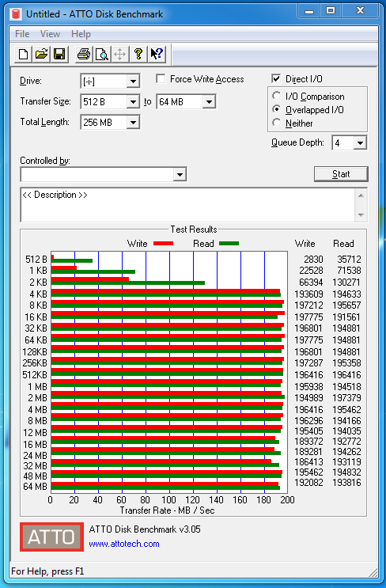Screen dimensions: 386x588
Task: Click ATTO Disk Benchmark v3.05 text
Action: 145,529
